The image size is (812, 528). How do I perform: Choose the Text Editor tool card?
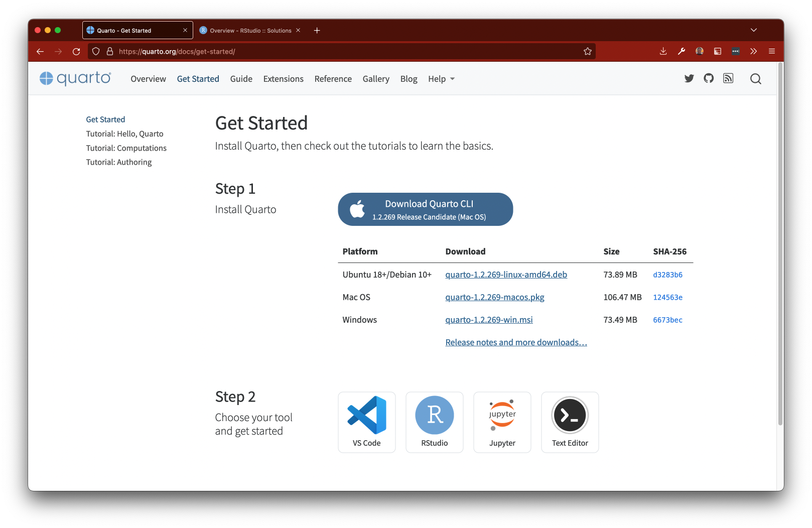tap(570, 422)
